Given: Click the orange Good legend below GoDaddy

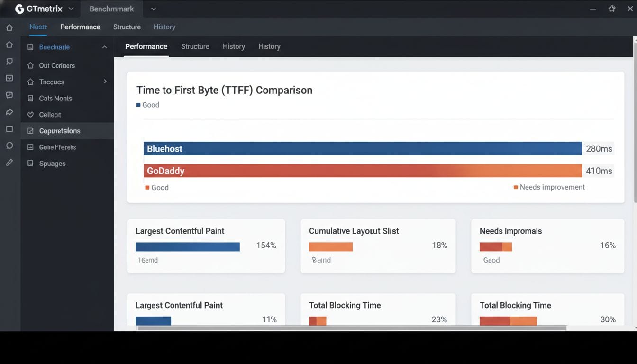Looking at the screenshot, I should pos(157,188).
